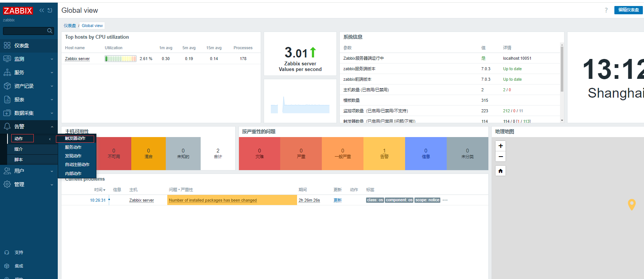Sort problems by 时间 column
Screen dimensions: 644x279
tap(100, 190)
